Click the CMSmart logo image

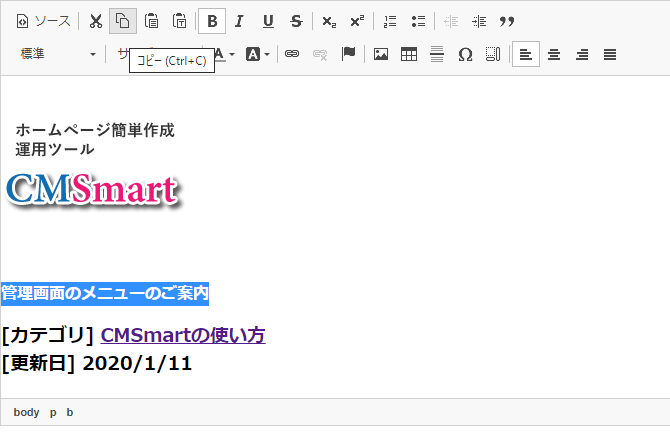(x=94, y=189)
